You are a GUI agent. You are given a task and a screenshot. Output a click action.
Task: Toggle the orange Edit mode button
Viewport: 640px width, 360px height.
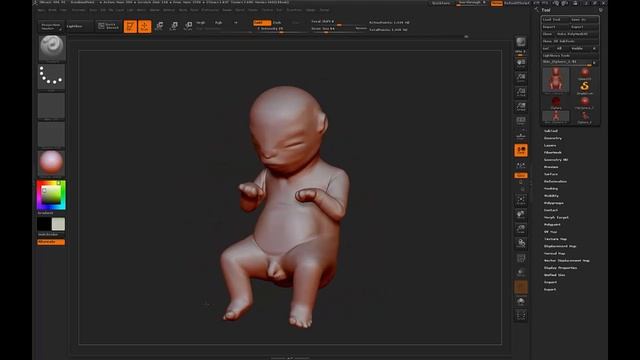(x=130, y=26)
